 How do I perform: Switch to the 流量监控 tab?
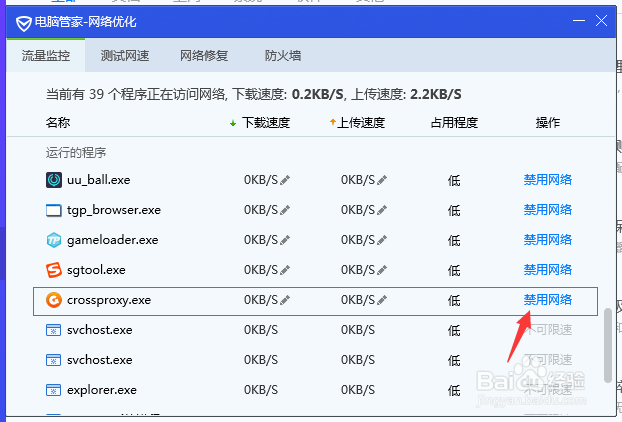click(46, 56)
